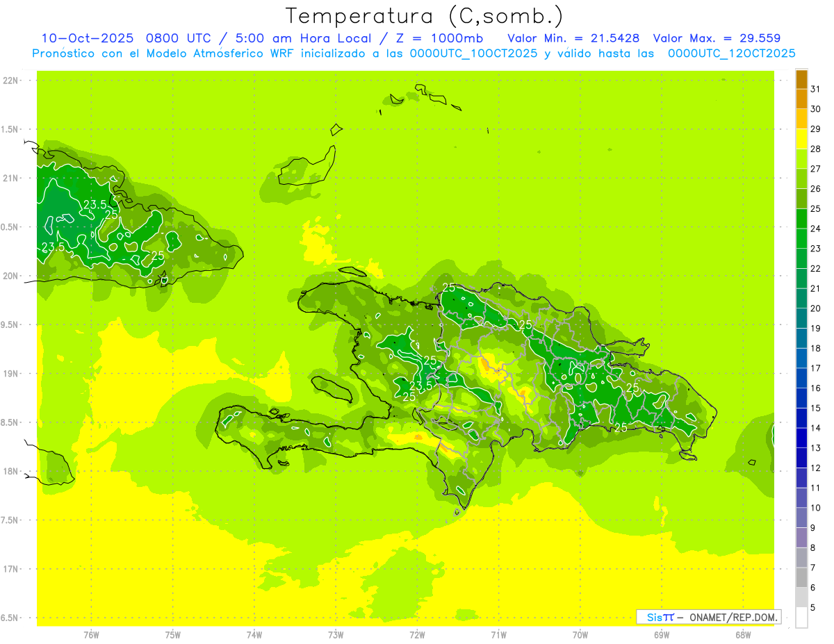Click the '21N' latitude axis label
This screenshot has width=834, height=644.
[x=11, y=178]
